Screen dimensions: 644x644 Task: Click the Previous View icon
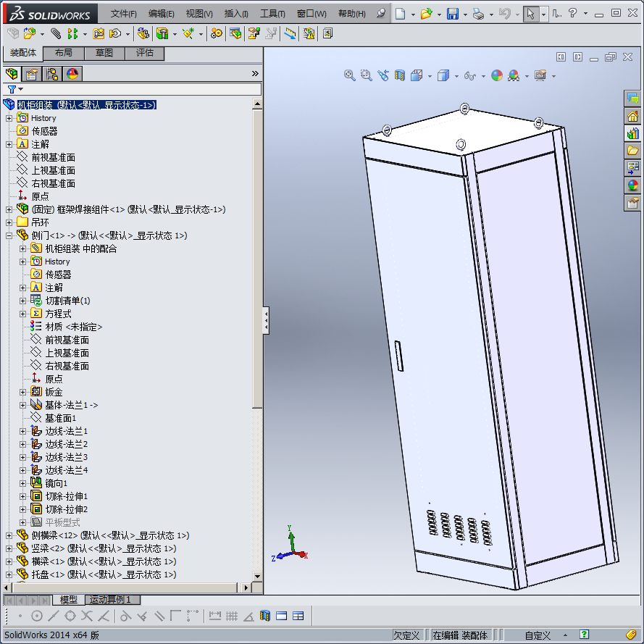click(382, 75)
